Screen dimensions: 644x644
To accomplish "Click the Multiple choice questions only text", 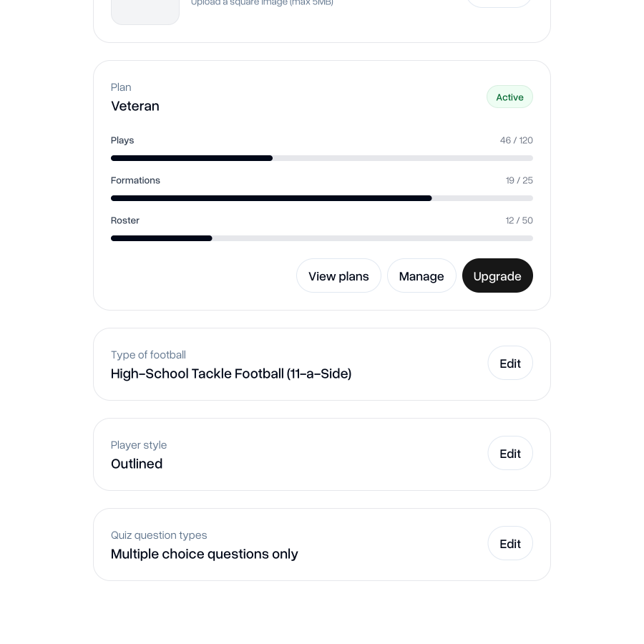I will 205,554.
